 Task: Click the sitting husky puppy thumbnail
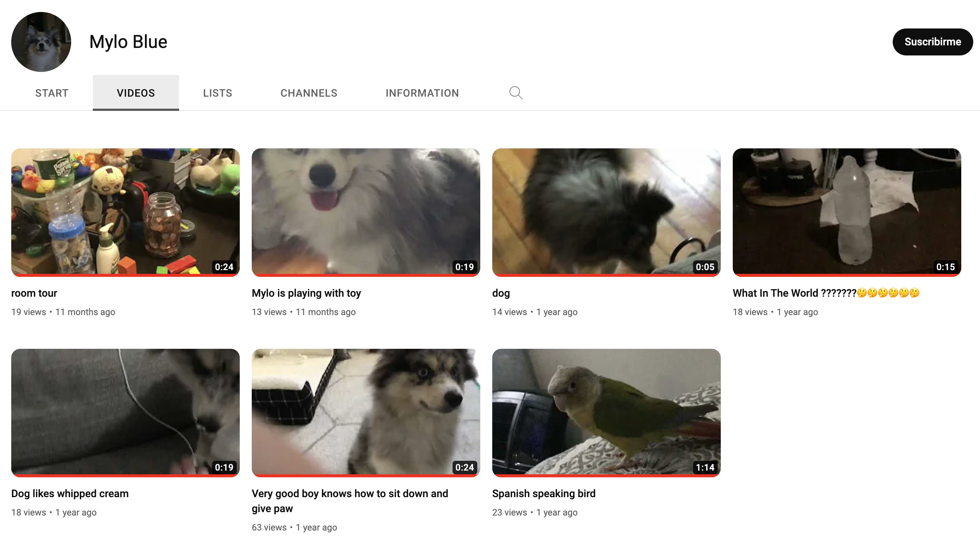point(366,412)
